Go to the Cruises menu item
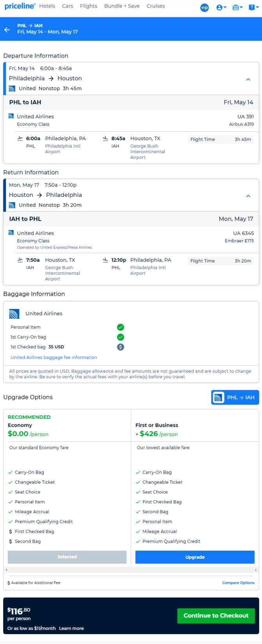 click(x=156, y=6)
